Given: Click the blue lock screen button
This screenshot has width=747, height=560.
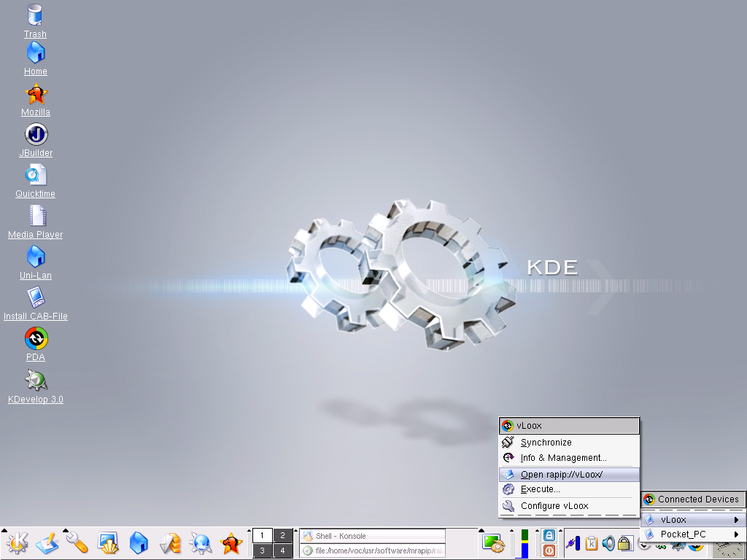Looking at the screenshot, I should [x=549, y=535].
